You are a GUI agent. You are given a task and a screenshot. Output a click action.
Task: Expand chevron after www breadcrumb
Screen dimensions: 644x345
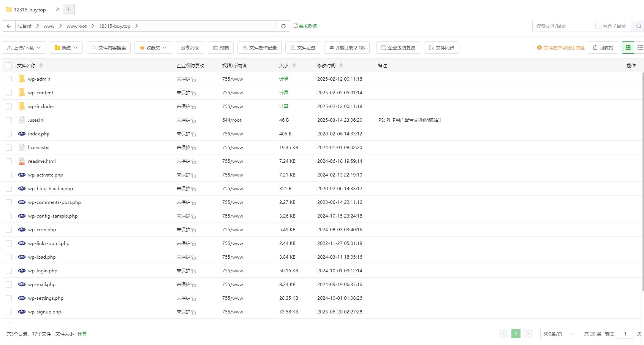pos(60,26)
